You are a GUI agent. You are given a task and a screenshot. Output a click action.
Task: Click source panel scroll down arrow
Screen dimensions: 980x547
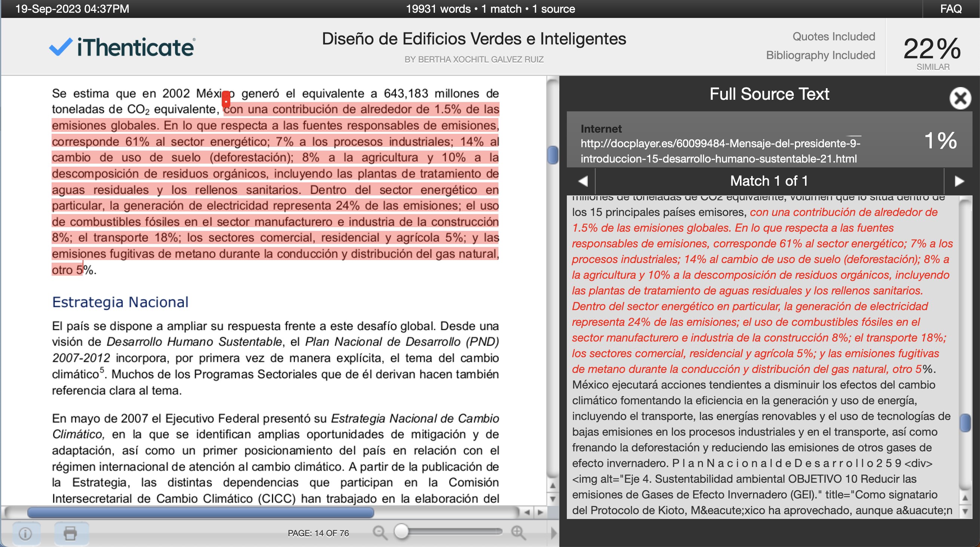pos(965,511)
